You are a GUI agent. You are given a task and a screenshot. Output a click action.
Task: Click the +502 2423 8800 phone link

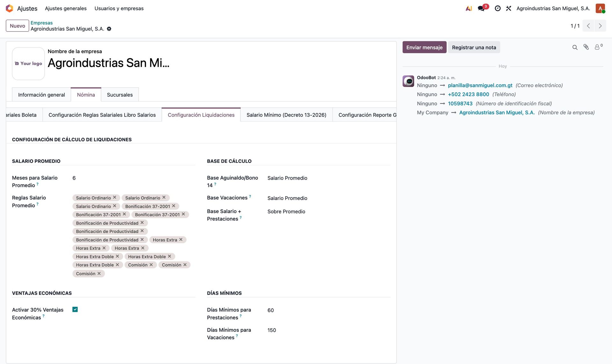pyautogui.click(x=468, y=94)
